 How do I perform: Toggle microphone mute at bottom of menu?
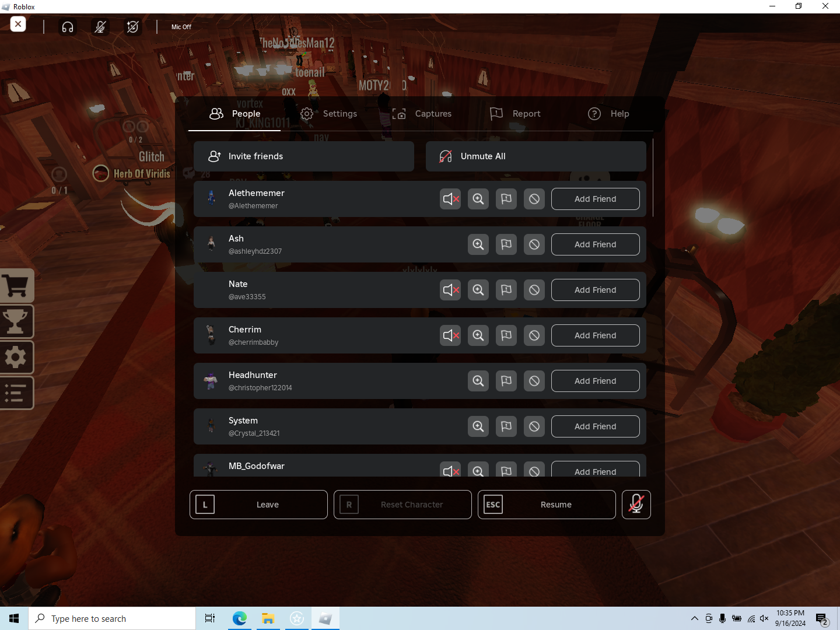point(636,505)
